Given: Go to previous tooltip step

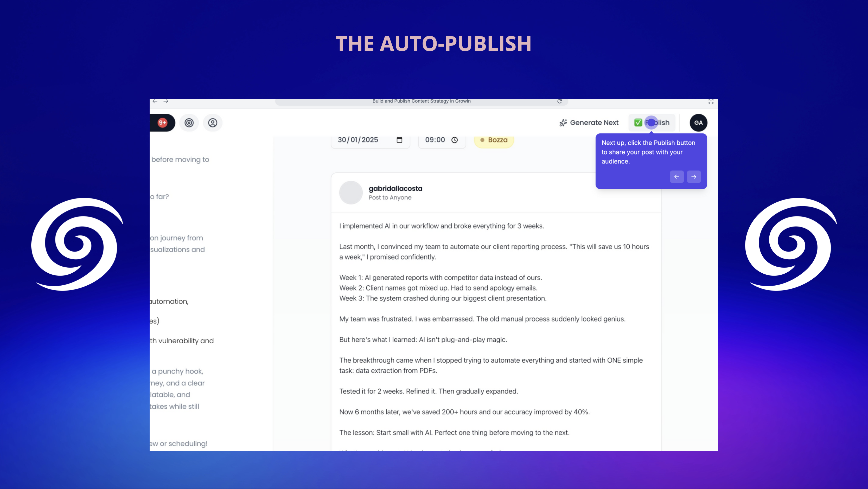Looking at the screenshot, I should 676,176.
